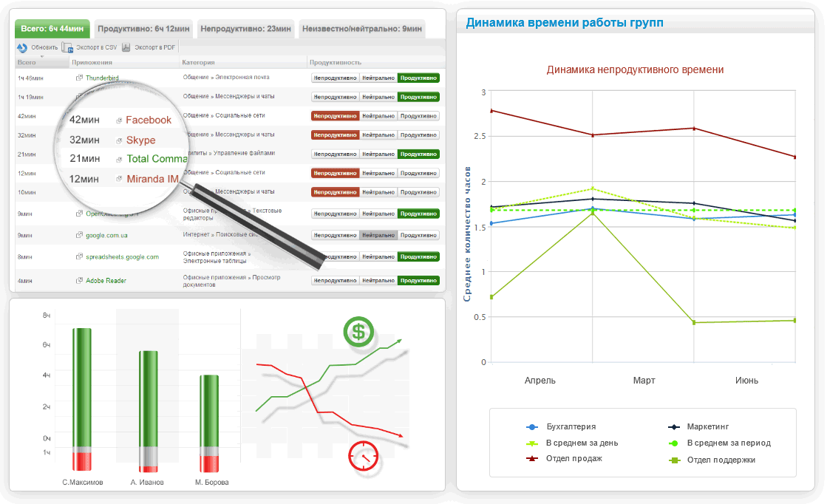Click Продуктивно in the Текстовые редакторы row
Image resolution: width=827 pixels, height=504 pixels.
point(419,214)
